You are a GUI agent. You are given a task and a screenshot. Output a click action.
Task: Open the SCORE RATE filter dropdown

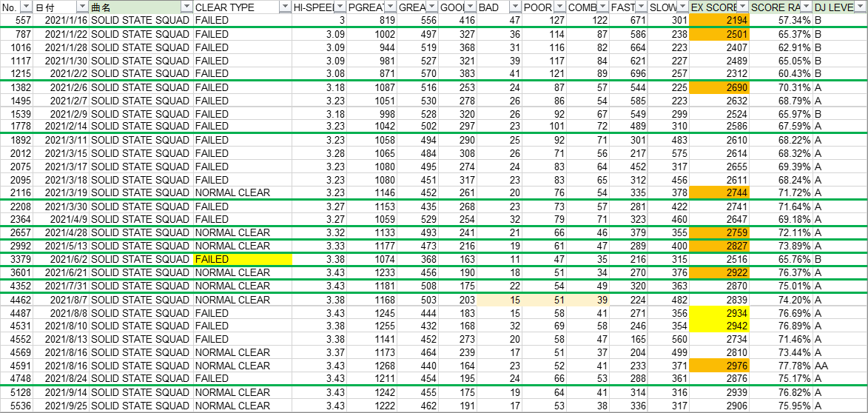tap(807, 7)
